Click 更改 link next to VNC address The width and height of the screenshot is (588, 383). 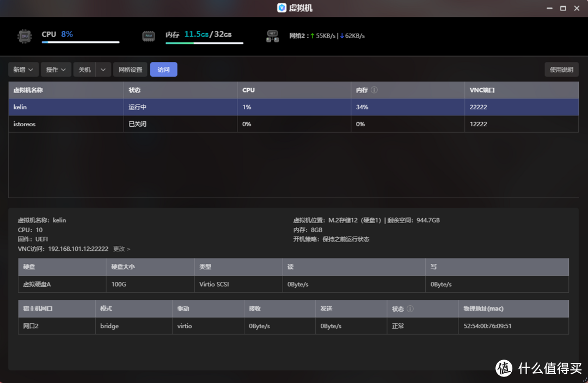click(x=121, y=249)
